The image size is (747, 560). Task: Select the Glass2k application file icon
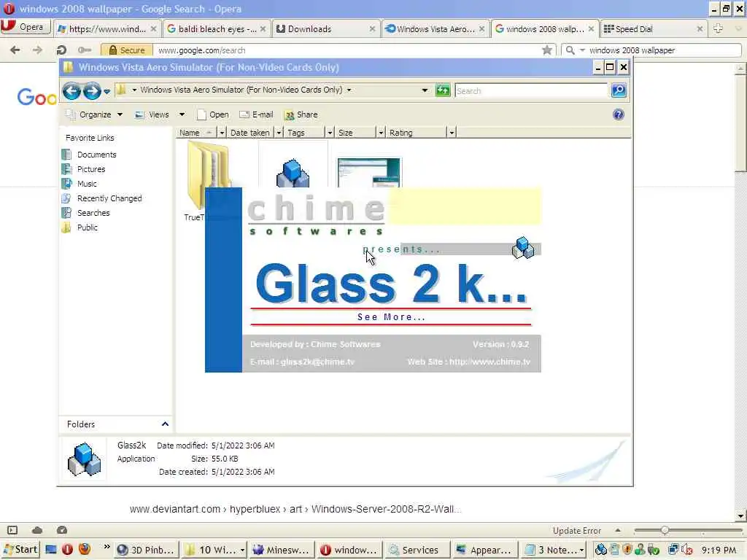pos(293,172)
